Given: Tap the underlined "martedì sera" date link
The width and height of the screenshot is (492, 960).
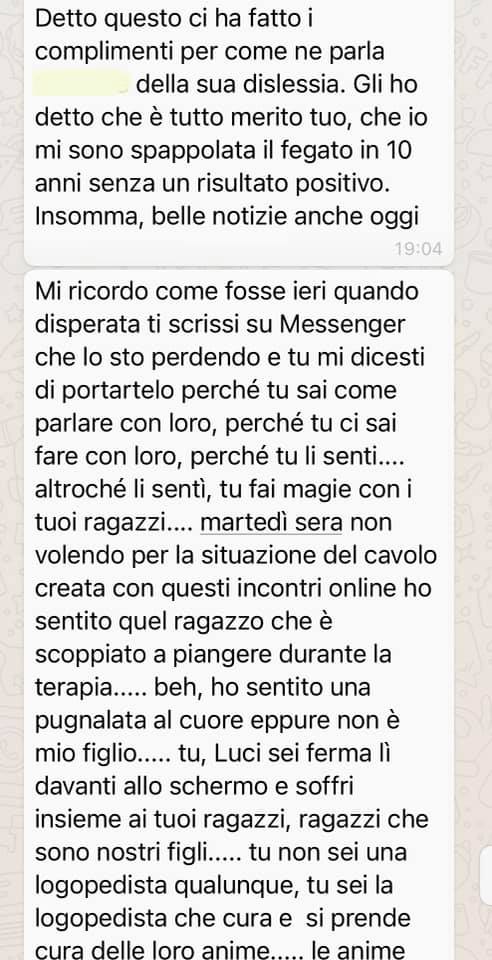Looking at the screenshot, I should 271,523.
